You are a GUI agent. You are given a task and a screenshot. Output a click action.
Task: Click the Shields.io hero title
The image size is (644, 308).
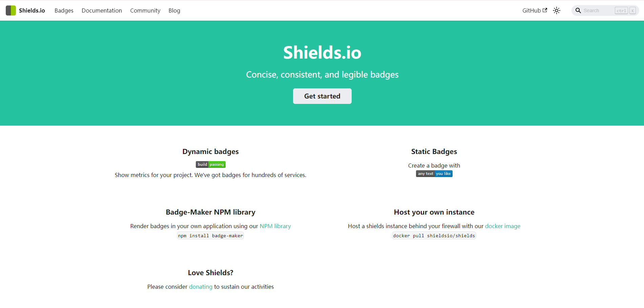point(322,53)
